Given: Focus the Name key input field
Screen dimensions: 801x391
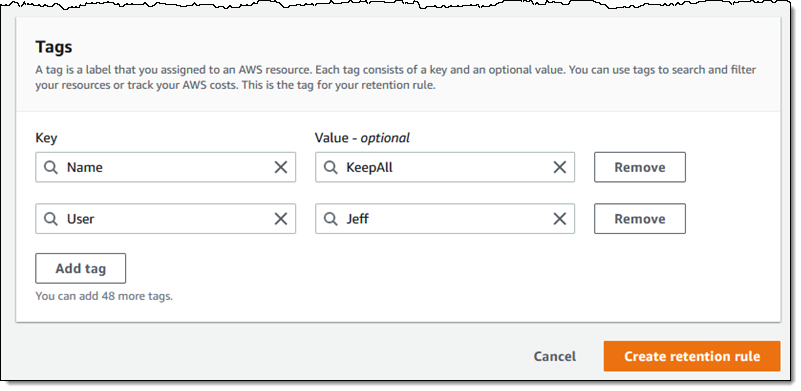Looking at the screenshot, I should pyautogui.click(x=166, y=167).
